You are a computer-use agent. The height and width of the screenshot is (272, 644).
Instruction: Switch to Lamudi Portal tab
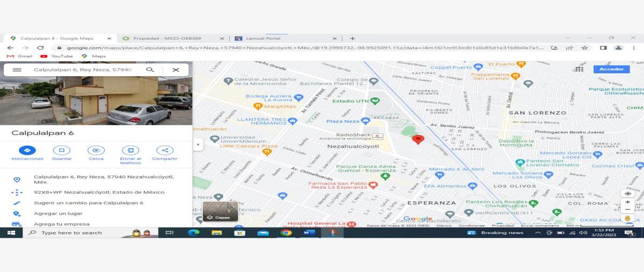coord(286,39)
